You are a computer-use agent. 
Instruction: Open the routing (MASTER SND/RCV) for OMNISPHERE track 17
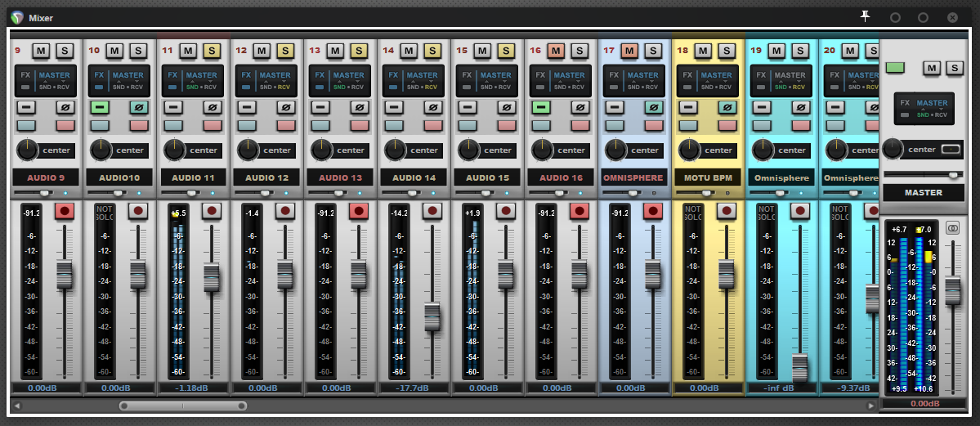642,80
